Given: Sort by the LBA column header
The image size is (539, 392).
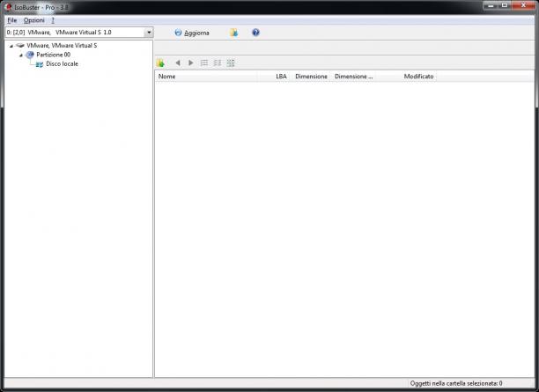Looking at the screenshot, I should click(274, 77).
